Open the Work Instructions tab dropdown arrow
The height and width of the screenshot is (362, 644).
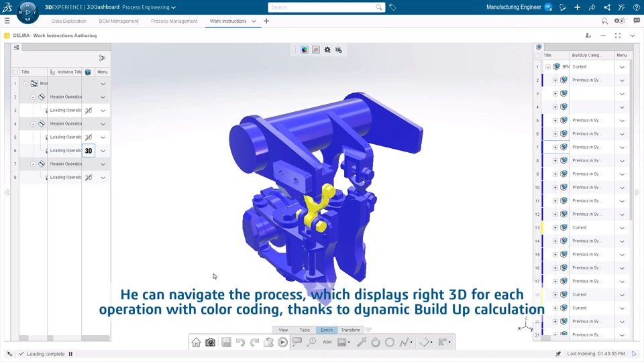(254, 21)
